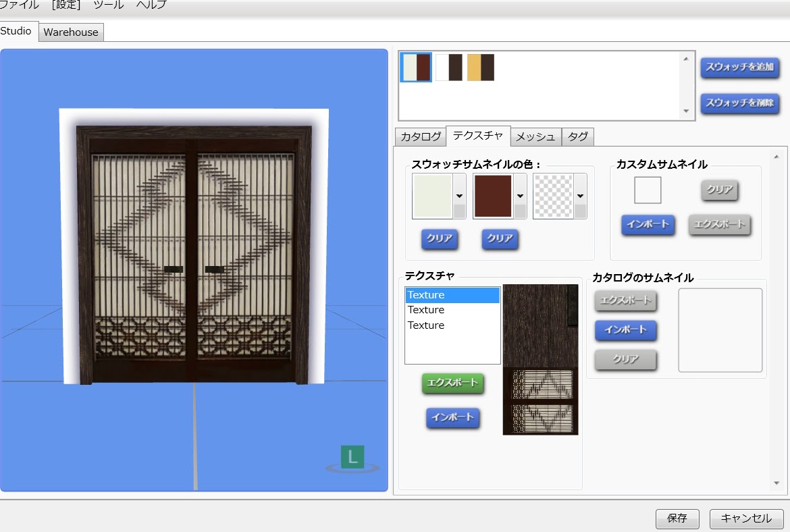This screenshot has height=532, width=790.
Task: Click the スウォッチを追加 button
Action: coord(740,67)
